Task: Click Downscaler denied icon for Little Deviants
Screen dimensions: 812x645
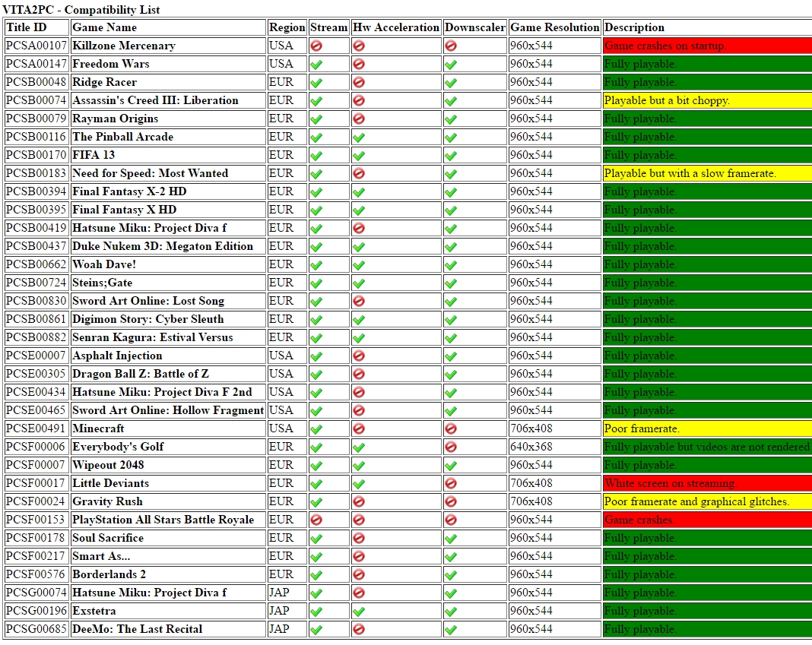Action: click(451, 483)
